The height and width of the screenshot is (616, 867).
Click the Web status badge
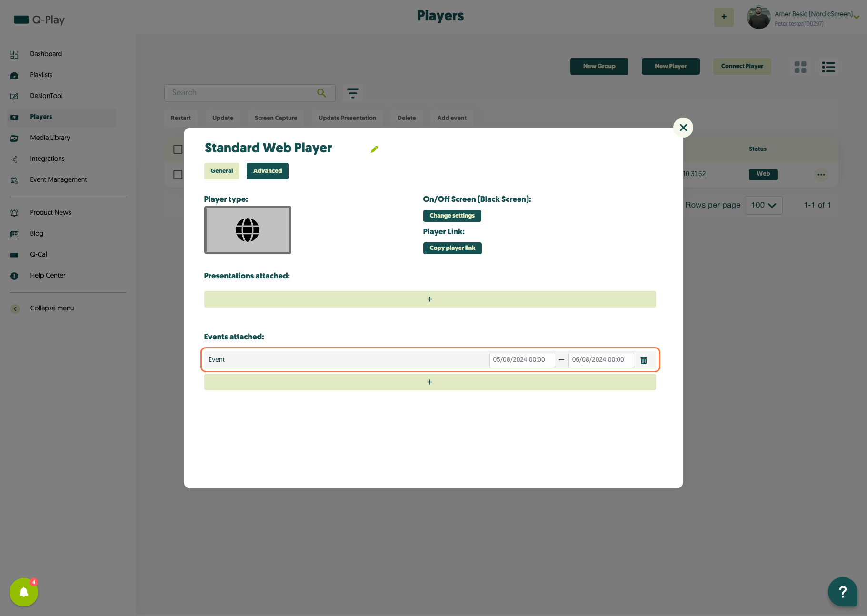click(763, 174)
